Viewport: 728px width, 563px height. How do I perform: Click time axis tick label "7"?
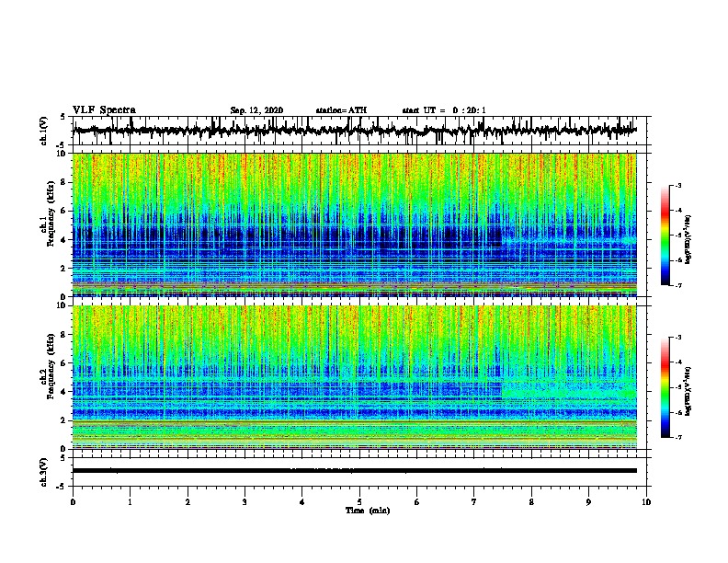[474, 502]
